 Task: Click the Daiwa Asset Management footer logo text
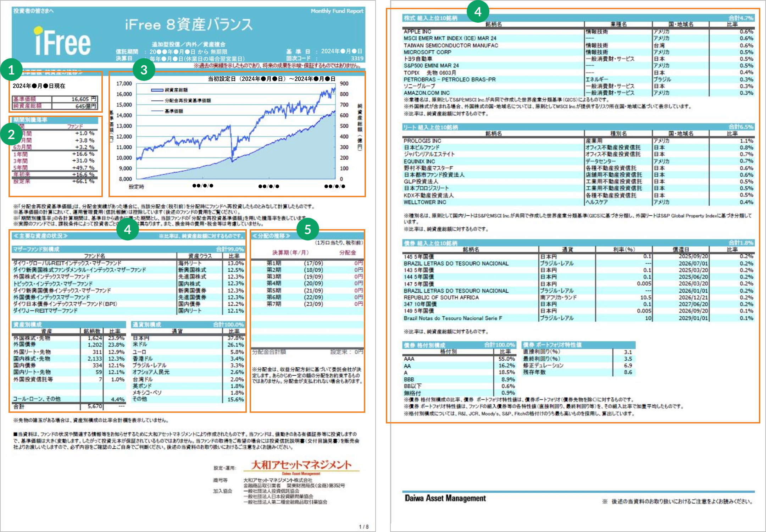[x=445, y=498]
